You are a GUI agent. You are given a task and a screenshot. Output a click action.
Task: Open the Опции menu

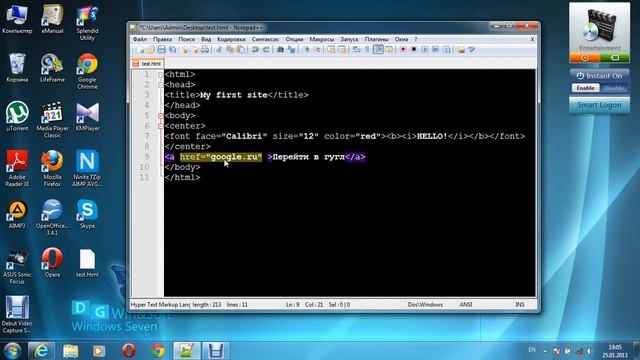click(x=294, y=39)
